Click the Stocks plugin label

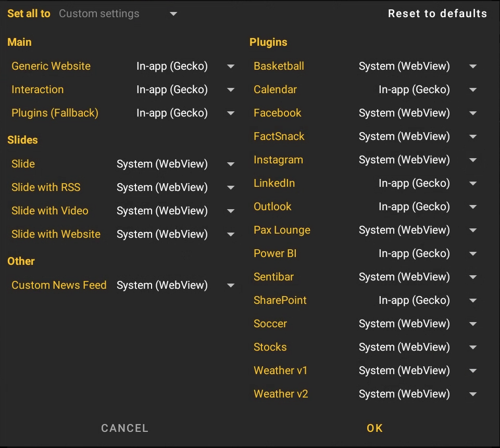270,347
